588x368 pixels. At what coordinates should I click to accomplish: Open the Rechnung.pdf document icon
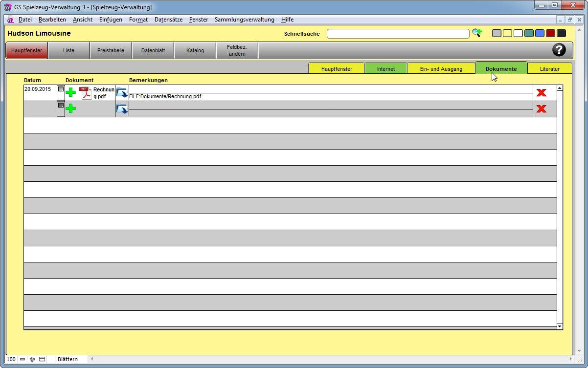pos(86,93)
